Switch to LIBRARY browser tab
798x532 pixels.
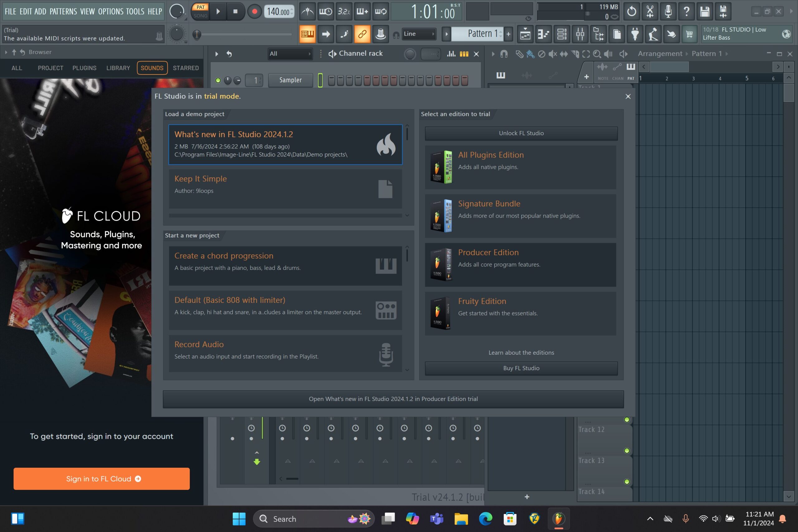(x=118, y=68)
